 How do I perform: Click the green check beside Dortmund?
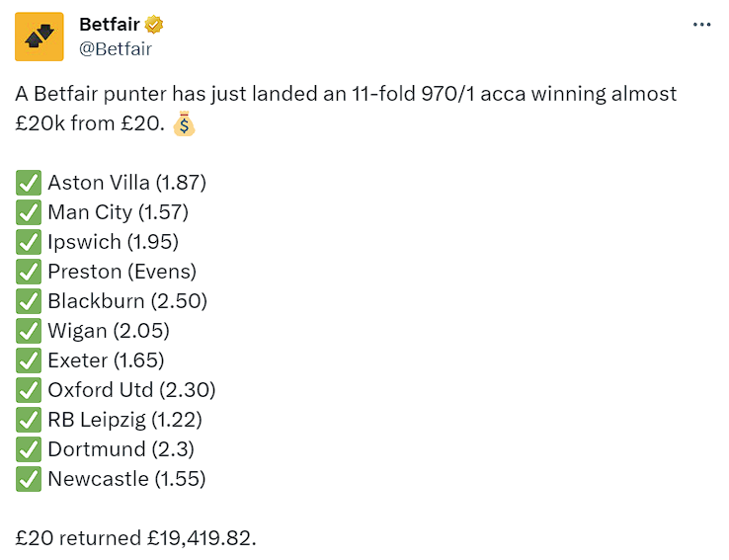pos(29,449)
